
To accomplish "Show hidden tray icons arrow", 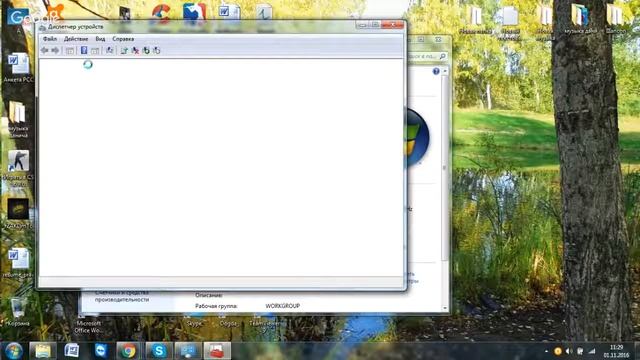I will coord(546,351).
